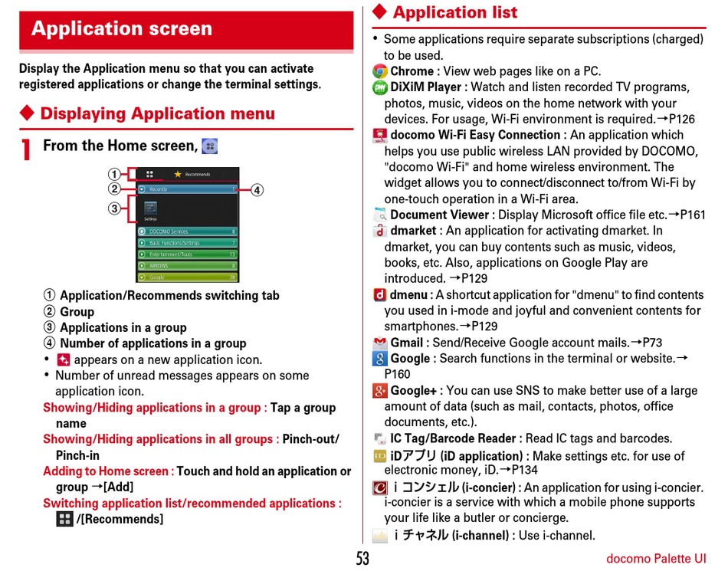
Task: Click the iD application icon
Action: [x=380, y=456]
